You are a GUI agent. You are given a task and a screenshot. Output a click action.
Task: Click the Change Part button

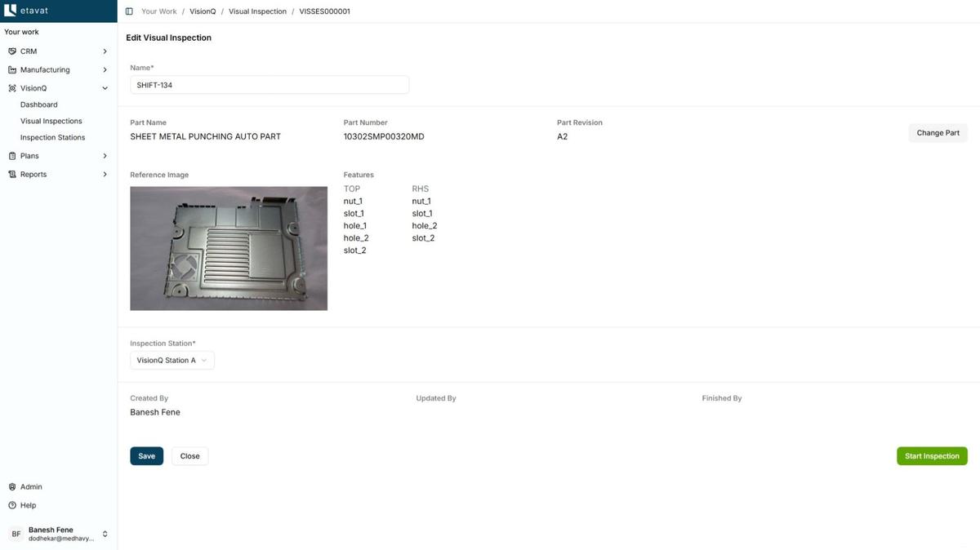click(x=937, y=133)
